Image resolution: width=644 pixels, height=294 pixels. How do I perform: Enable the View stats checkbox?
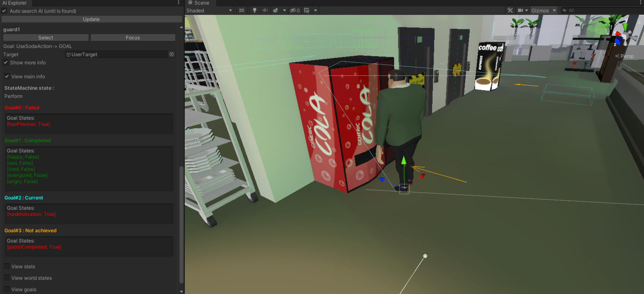click(x=7, y=267)
